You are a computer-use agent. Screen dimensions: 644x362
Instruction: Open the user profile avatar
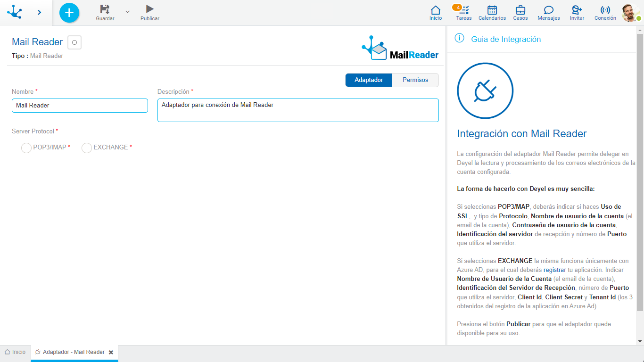(631, 13)
